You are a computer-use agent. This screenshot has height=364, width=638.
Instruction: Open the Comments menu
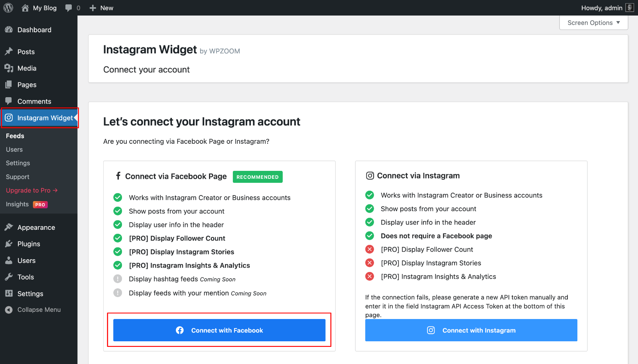[x=39, y=101]
